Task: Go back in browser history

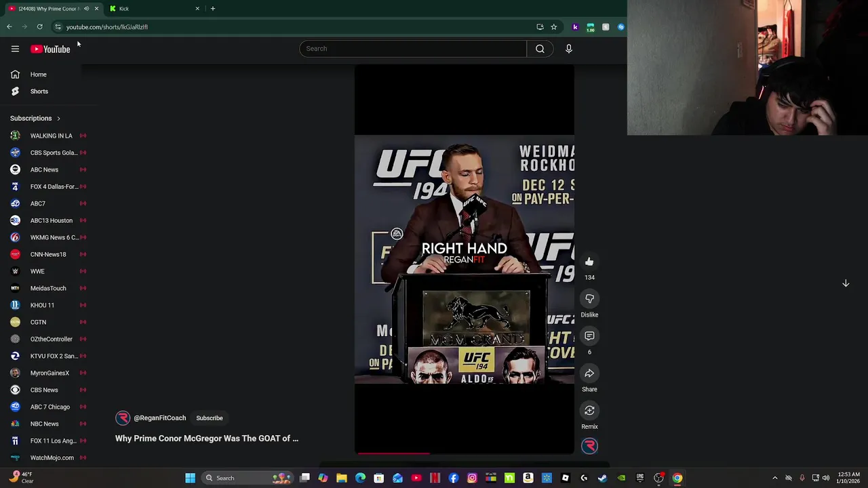Action: coord(9,27)
